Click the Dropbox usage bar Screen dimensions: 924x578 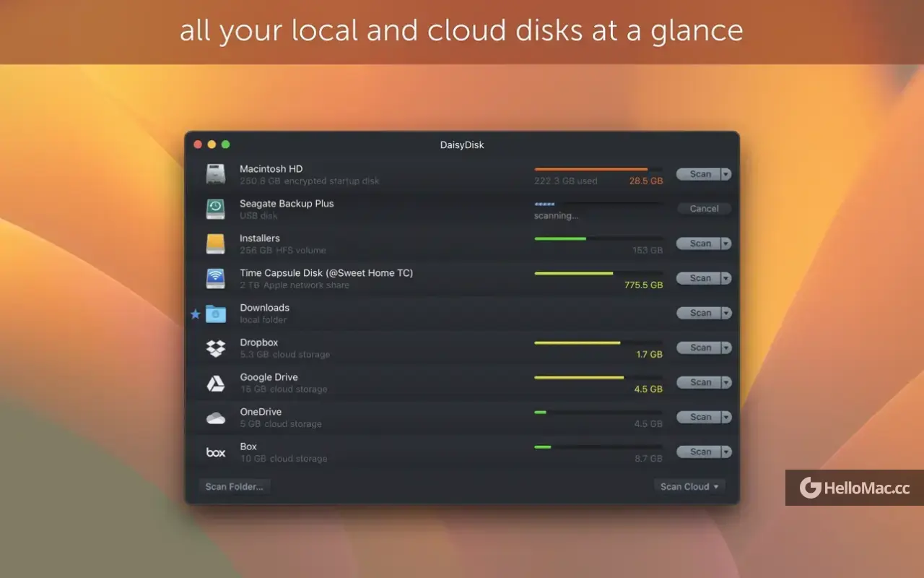point(598,342)
